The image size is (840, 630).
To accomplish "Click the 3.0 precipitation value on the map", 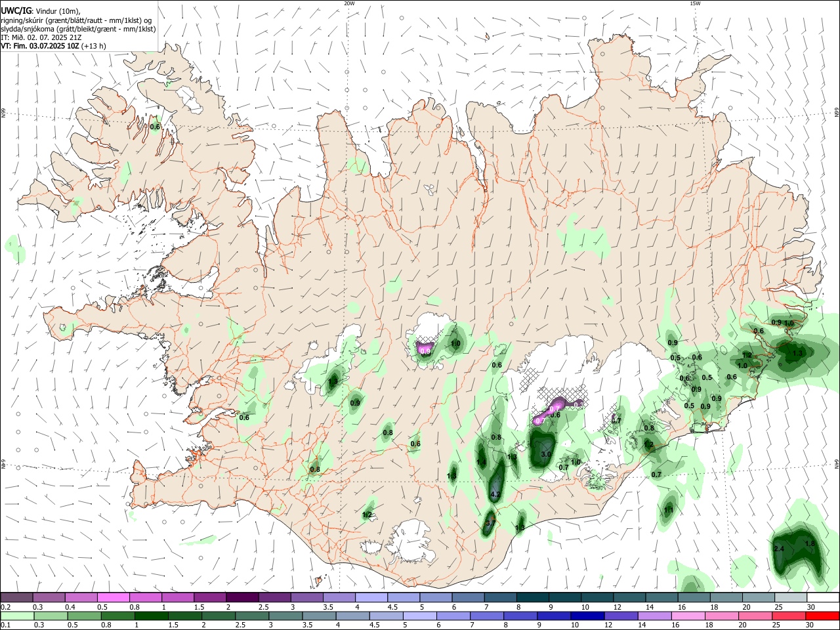I will click(x=546, y=454).
